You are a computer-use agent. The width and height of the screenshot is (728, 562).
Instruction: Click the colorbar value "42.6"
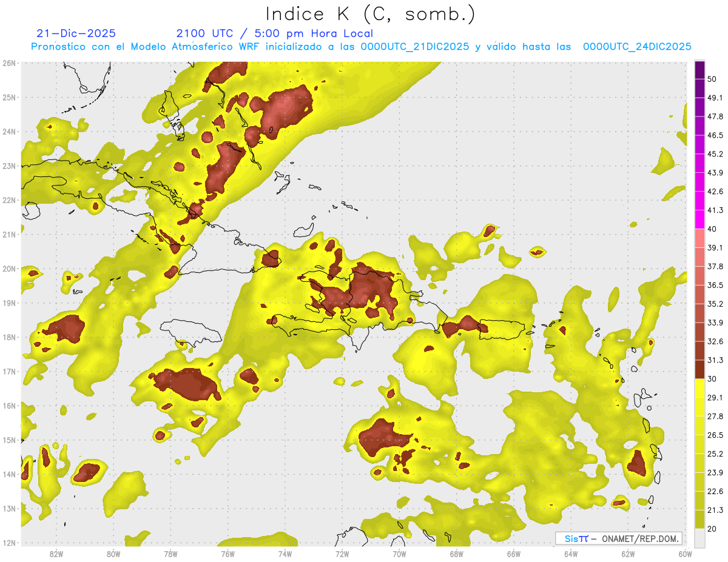(x=715, y=192)
